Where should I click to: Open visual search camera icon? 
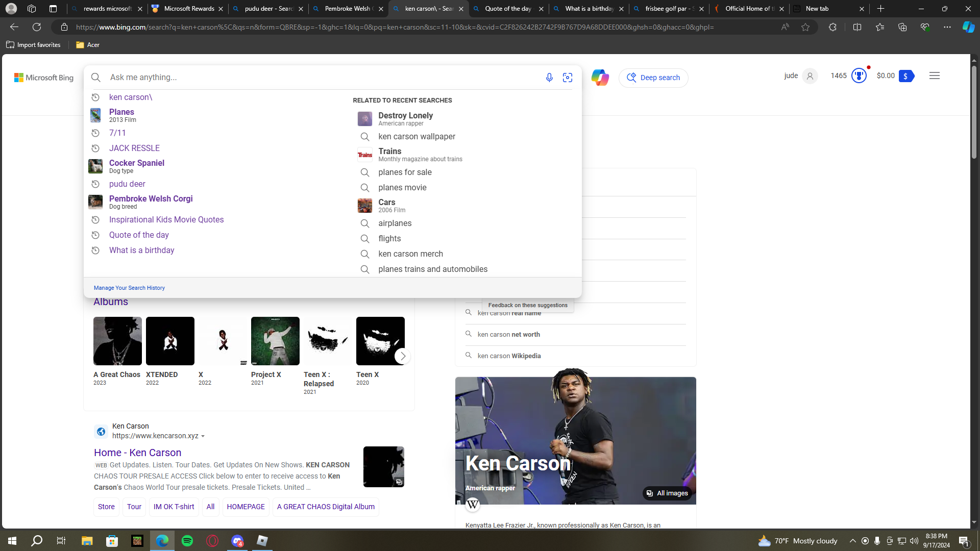pyautogui.click(x=568, y=78)
